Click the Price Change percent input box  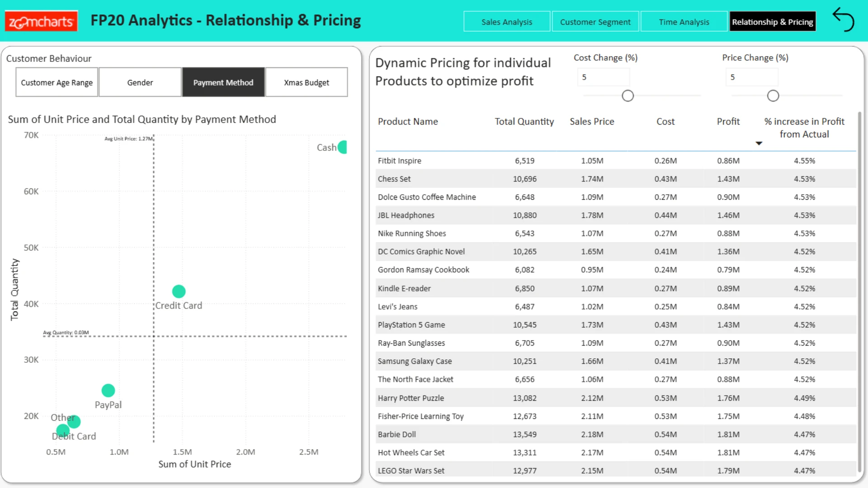coord(752,77)
